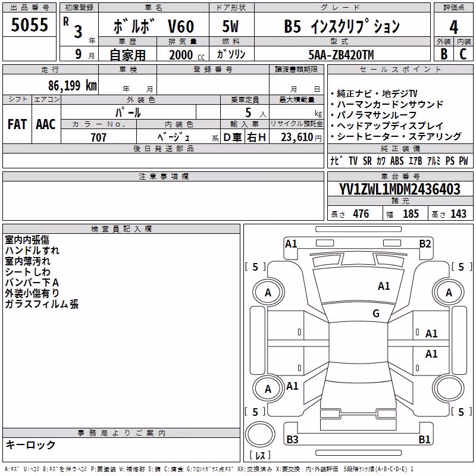476x476 pixels.
Task: Select the chassis number YV1ZWL1MDM2436403
Action: coord(400,189)
